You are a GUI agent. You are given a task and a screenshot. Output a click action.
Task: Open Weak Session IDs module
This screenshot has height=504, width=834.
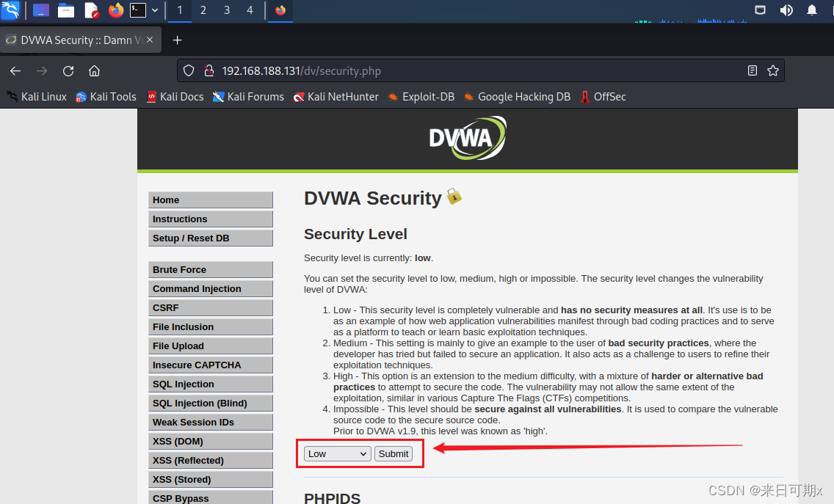coord(211,423)
